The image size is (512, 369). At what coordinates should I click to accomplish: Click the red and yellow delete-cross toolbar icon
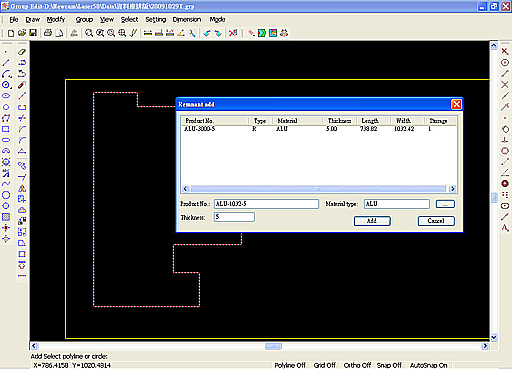(x=233, y=33)
